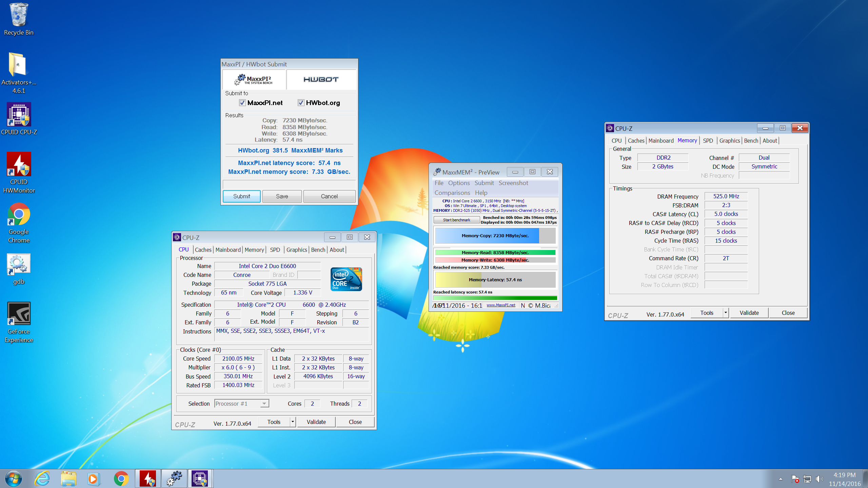
Task: Click Validate in the CPU-Z Memory window
Action: click(749, 313)
